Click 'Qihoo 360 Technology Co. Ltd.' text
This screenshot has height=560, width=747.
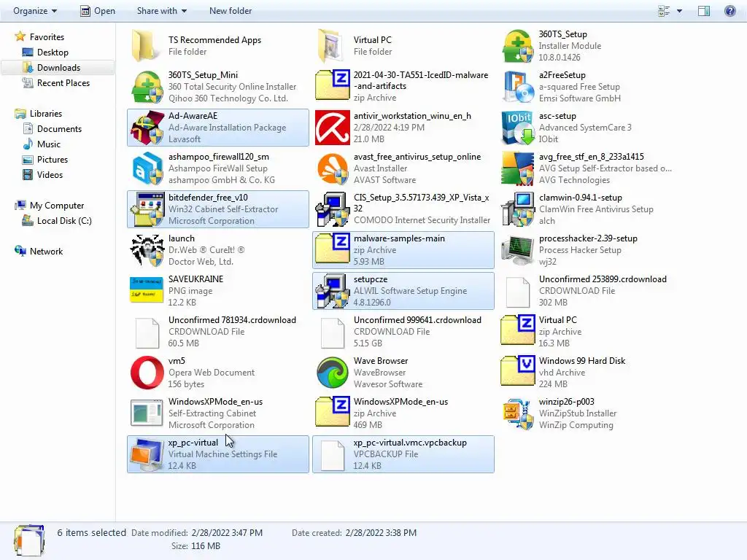click(228, 98)
